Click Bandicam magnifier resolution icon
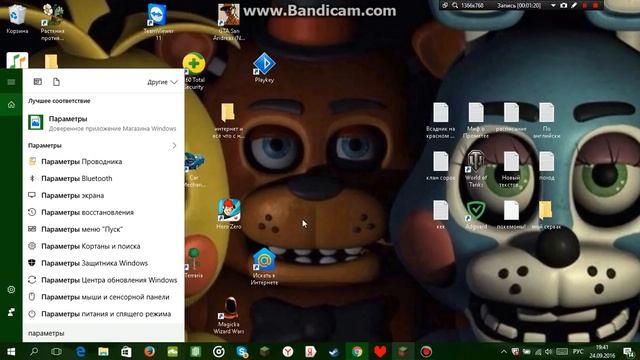Screen dimensions: 640x360 point(455,6)
